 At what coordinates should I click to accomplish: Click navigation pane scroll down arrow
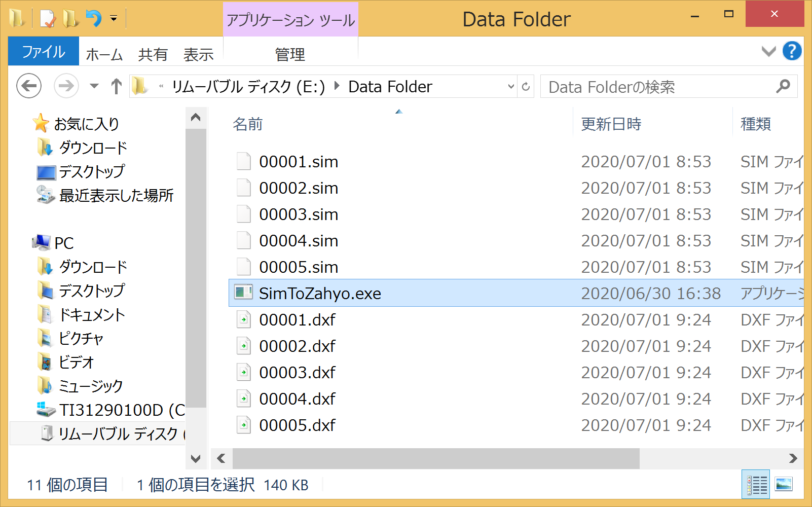(x=196, y=459)
